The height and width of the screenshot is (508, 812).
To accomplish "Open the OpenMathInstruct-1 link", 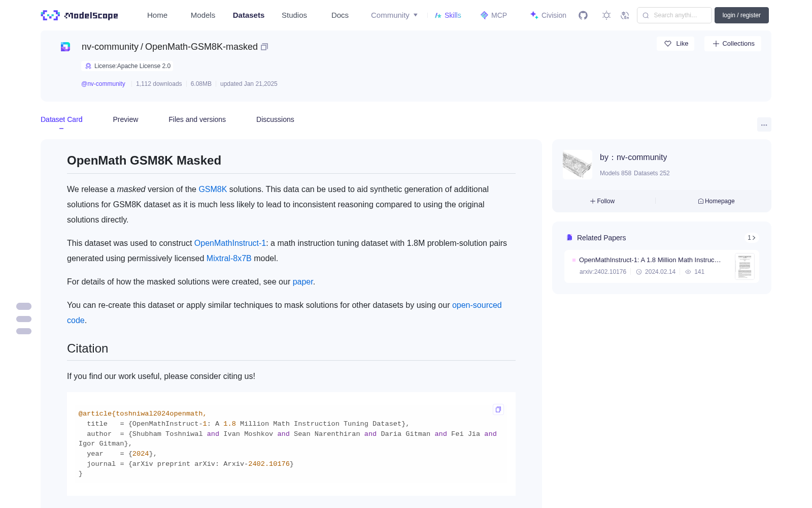I will tap(230, 243).
